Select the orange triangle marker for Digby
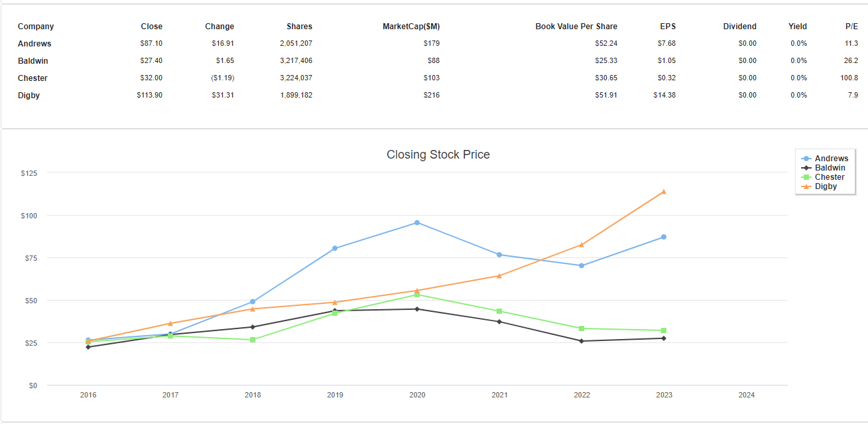This screenshot has width=868, height=424. [x=808, y=186]
